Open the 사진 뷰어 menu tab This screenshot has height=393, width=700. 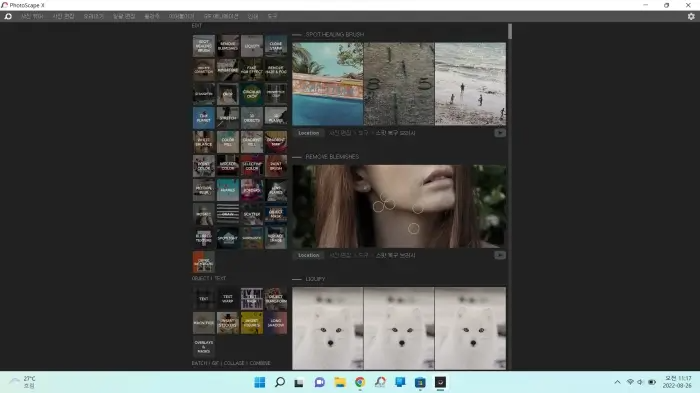32,16
